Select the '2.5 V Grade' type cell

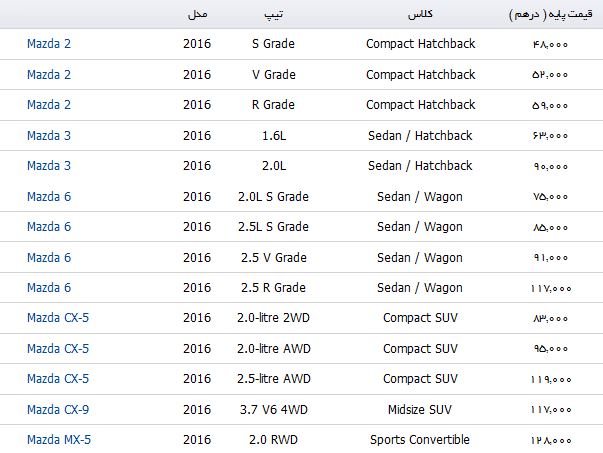(x=274, y=258)
